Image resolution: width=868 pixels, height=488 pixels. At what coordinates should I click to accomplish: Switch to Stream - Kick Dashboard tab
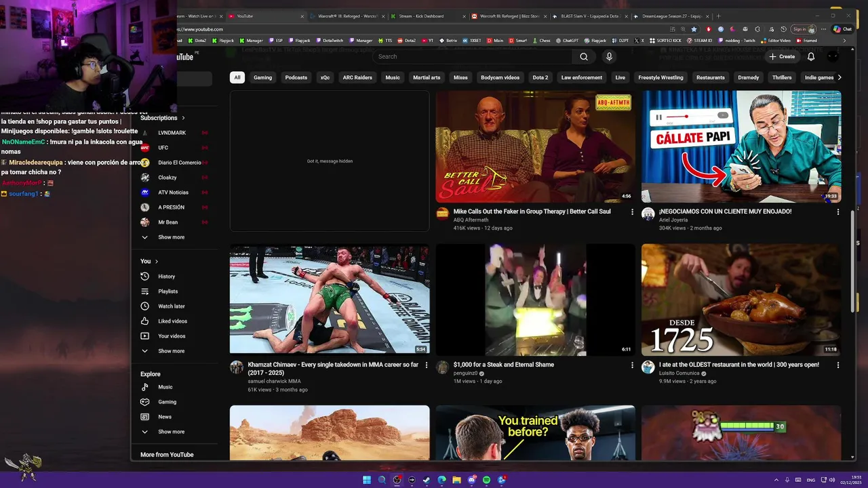[429, 16]
